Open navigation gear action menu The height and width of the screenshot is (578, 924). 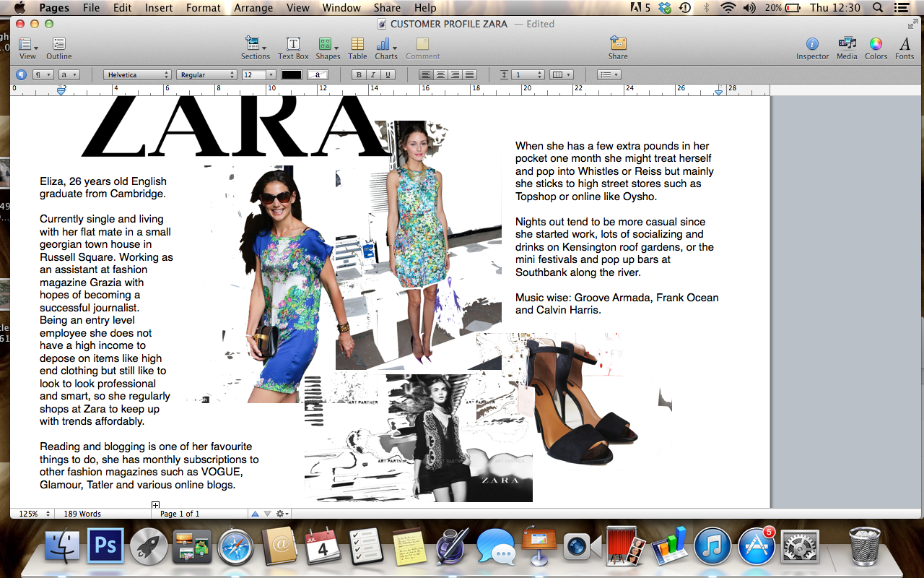coord(282,514)
